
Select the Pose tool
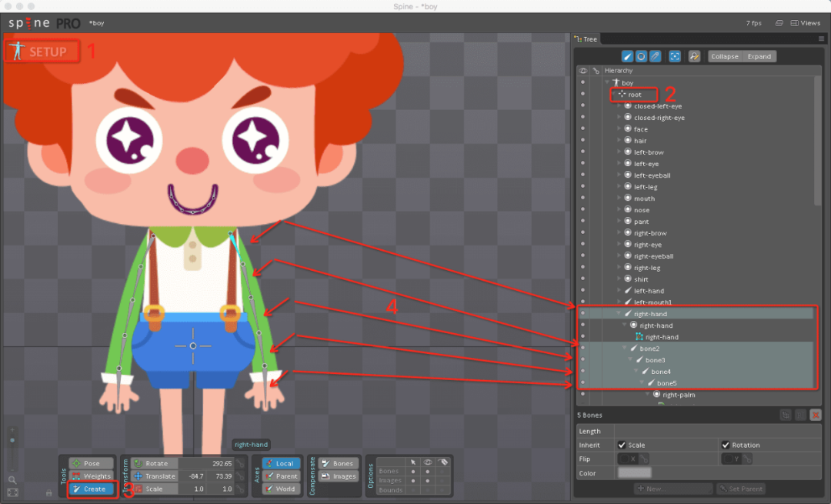pos(91,463)
